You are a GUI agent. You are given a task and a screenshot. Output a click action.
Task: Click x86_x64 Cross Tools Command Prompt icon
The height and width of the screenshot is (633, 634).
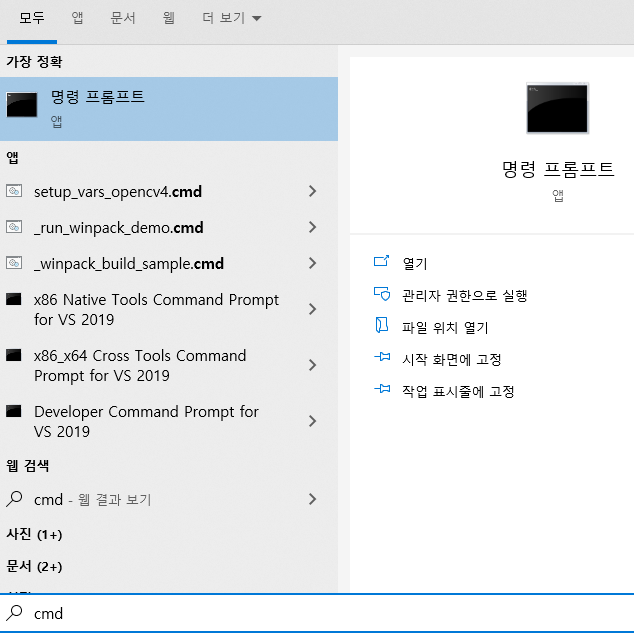pos(13,355)
